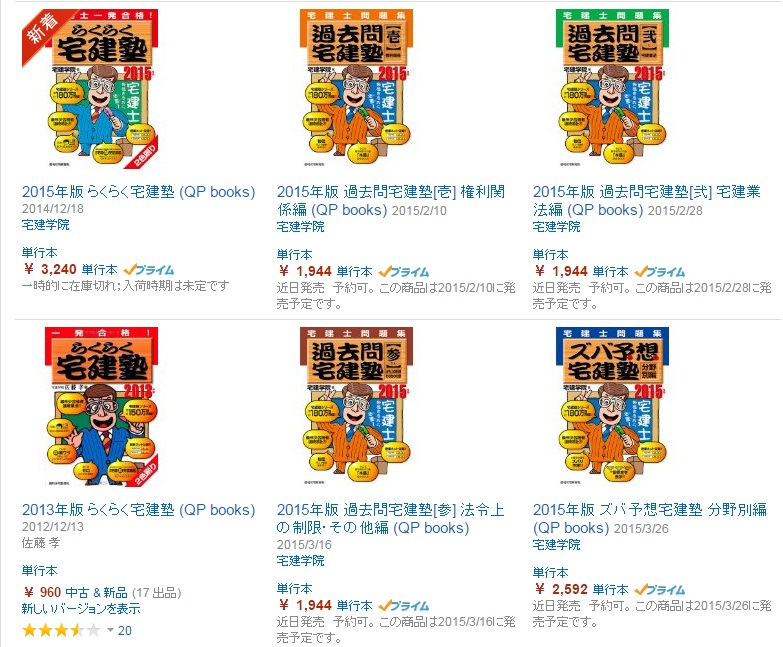Open title 過去問宅建塾[弐] 宅建業法編
783x647 pixels.
647,200
